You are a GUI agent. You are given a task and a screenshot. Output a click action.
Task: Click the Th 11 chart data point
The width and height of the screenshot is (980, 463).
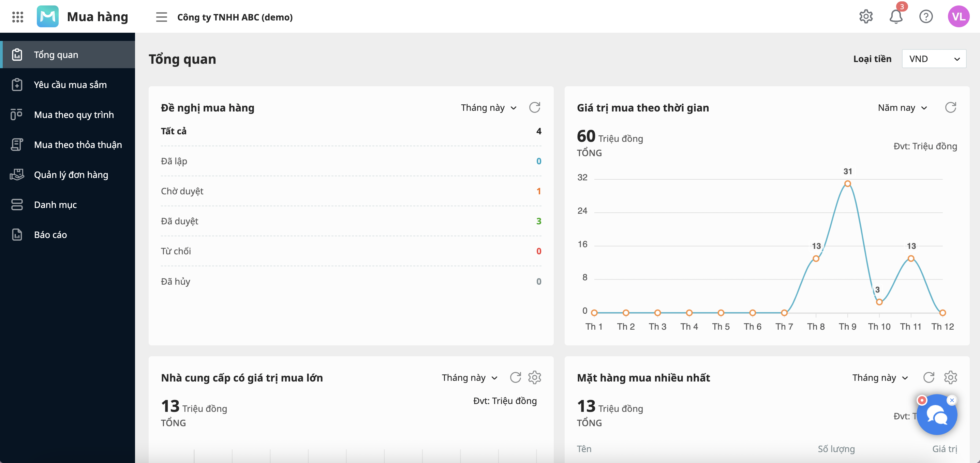tap(911, 259)
